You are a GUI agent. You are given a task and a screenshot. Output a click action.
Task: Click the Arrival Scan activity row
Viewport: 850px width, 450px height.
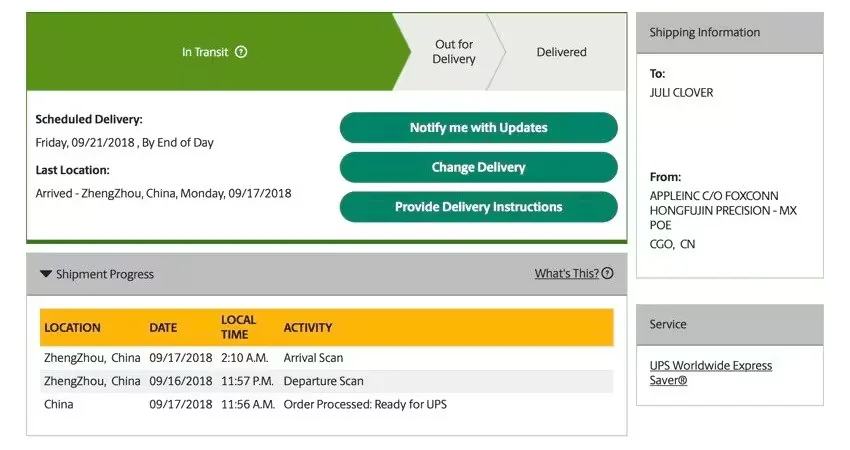click(x=313, y=358)
